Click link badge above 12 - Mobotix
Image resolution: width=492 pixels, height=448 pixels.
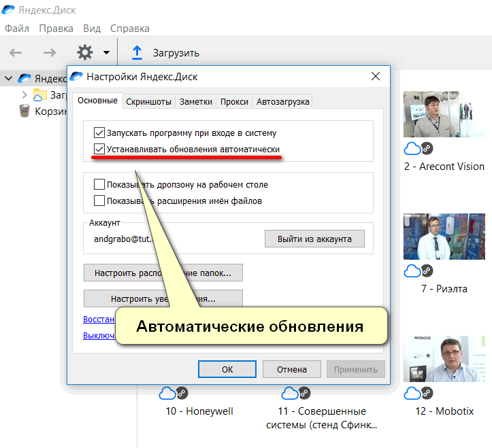click(427, 393)
